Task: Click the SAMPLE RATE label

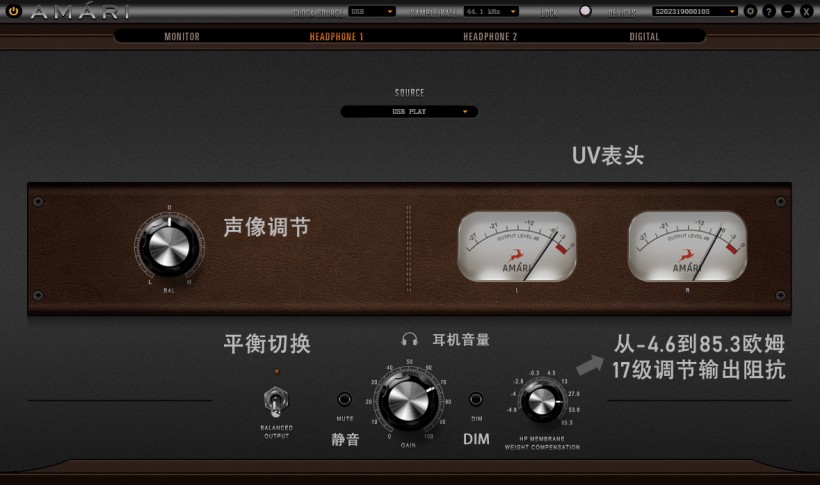Action: click(434, 13)
